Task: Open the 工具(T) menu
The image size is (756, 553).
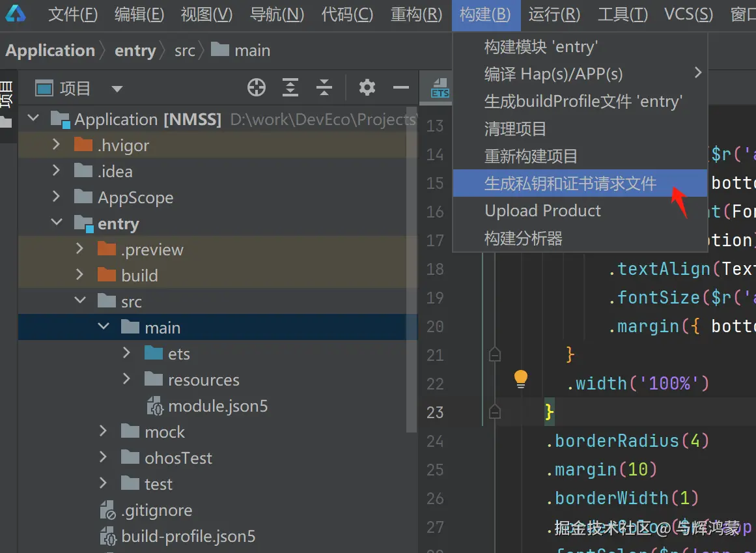Action: coord(623,14)
